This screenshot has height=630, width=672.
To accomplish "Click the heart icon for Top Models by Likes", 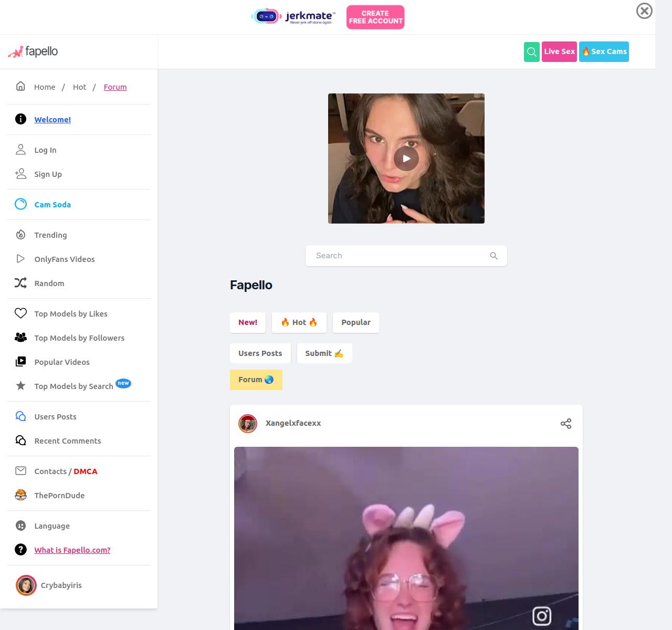I will click(20, 313).
